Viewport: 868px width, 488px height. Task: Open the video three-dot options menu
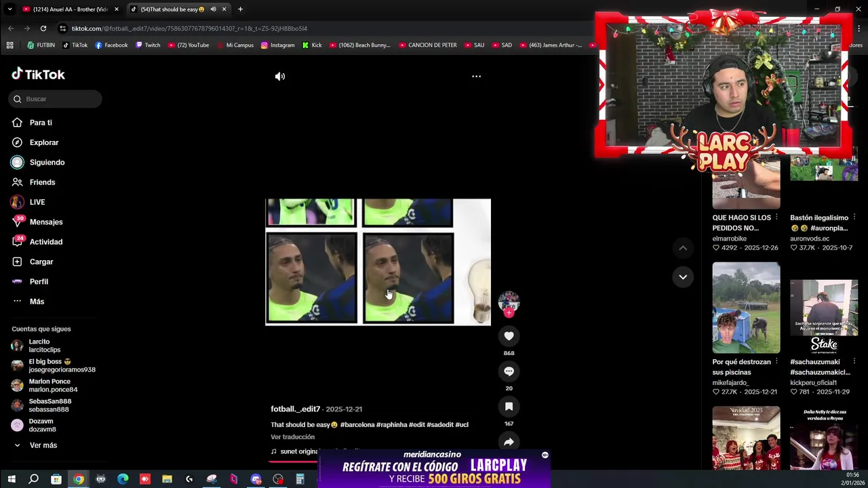[476, 77]
